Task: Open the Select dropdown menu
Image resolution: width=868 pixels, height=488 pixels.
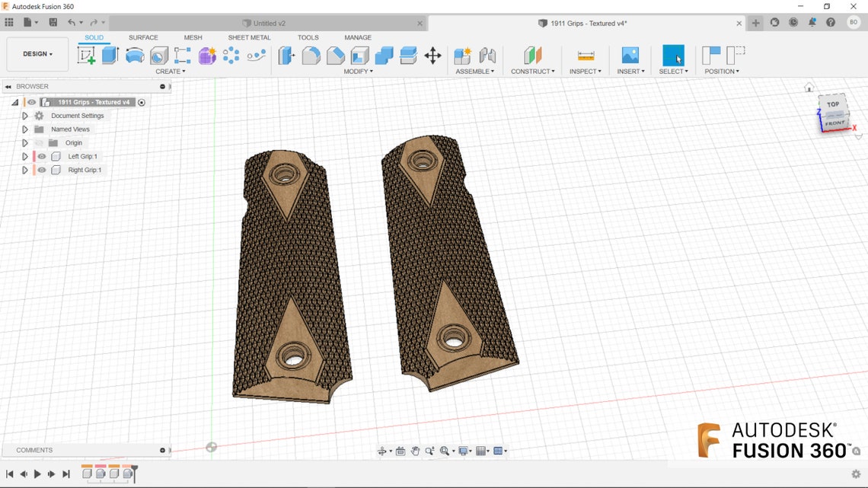Action: coord(673,71)
